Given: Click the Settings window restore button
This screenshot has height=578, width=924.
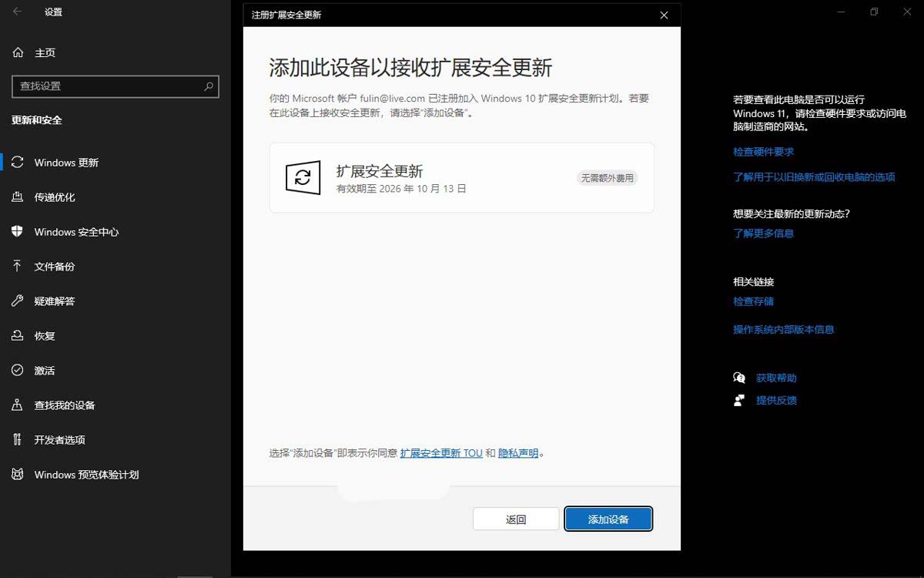Looking at the screenshot, I should pos(874,12).
